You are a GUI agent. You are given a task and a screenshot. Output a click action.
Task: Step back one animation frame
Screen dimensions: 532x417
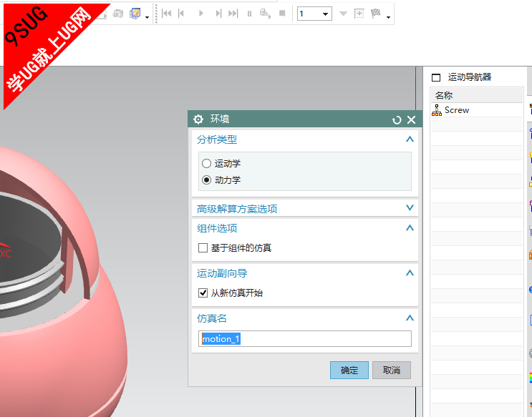(x=181, y=14)
